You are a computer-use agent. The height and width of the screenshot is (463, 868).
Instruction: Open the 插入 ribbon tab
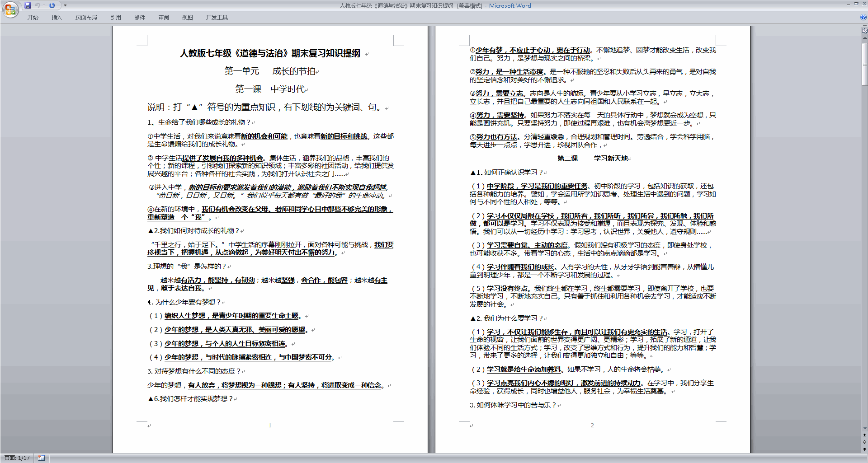coord(57,18)
